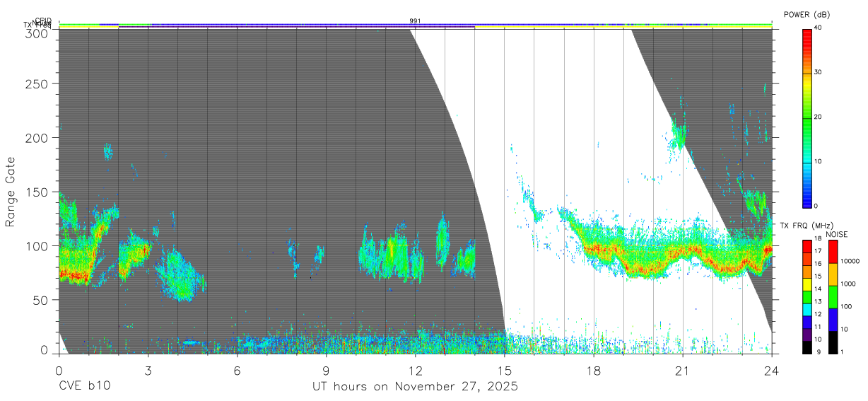Image resolution: width=868 pixels, height=401 pixels.
Task: Click the 1 label on the NOISE scale
Action: pyautogui.click(x=843, y=351)
